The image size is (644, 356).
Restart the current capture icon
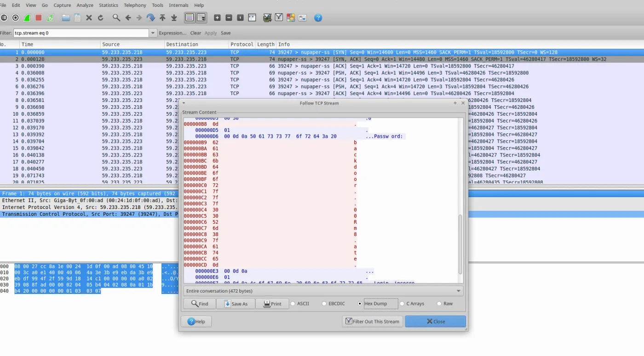(x=50, y=18)
